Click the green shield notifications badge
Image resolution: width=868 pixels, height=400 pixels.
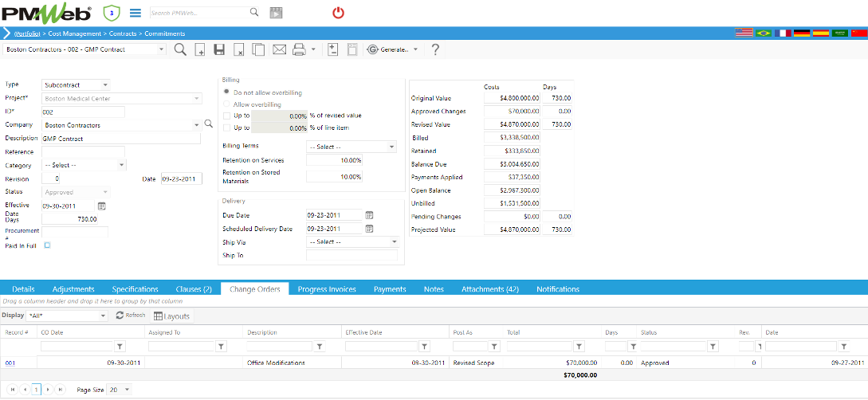coord(112,12)
